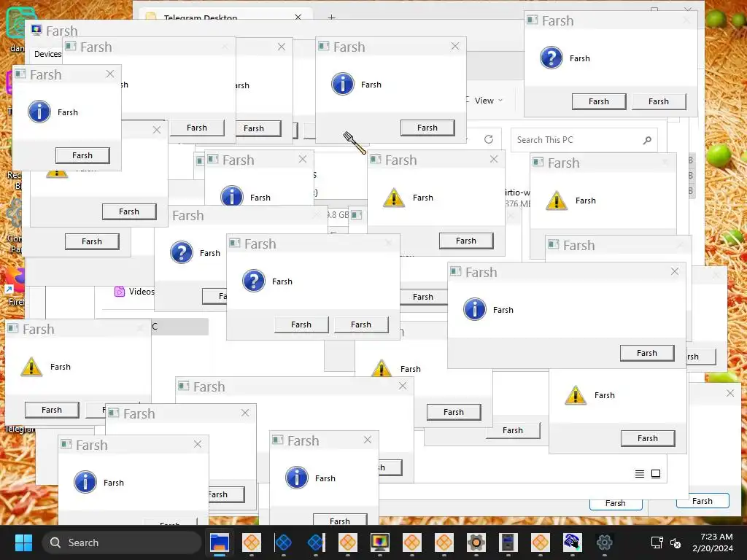Open the Settings gear on the taskbar
Viewport: 747px width, 560px height.
pos(604,542)
